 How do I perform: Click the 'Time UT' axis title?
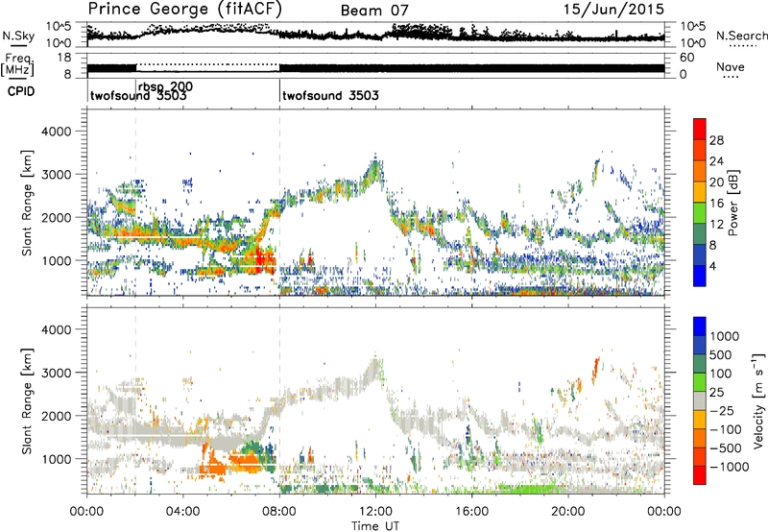(x=375, y=526)
